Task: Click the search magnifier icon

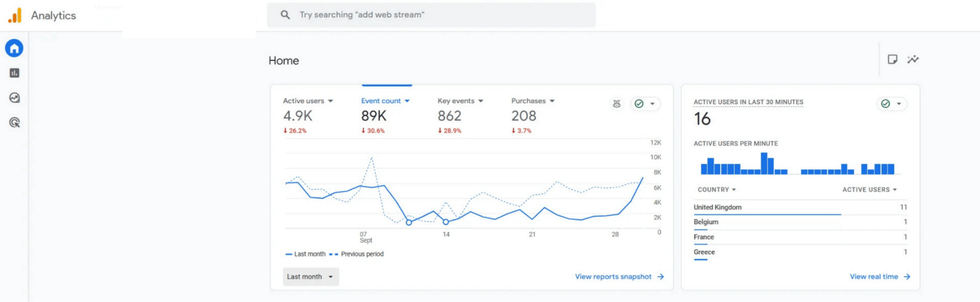Action: 285,15
